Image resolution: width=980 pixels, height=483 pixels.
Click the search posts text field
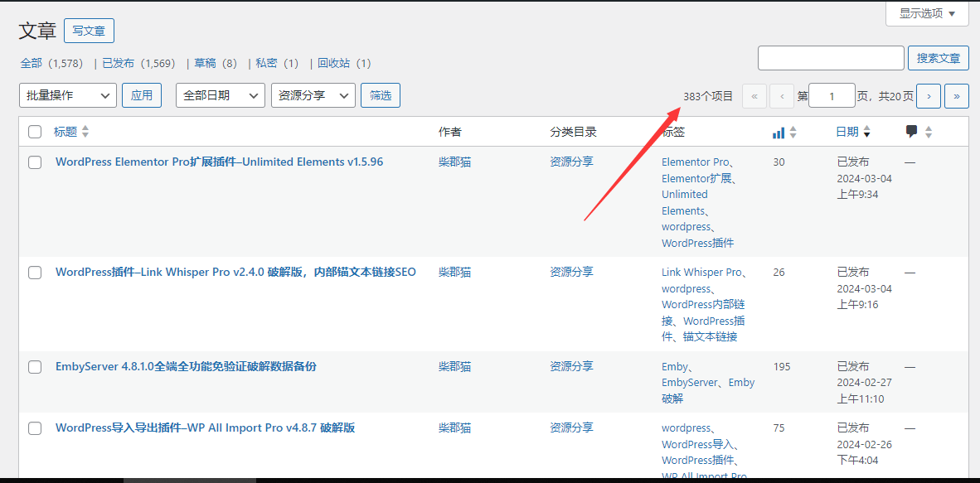pos(831,58)
